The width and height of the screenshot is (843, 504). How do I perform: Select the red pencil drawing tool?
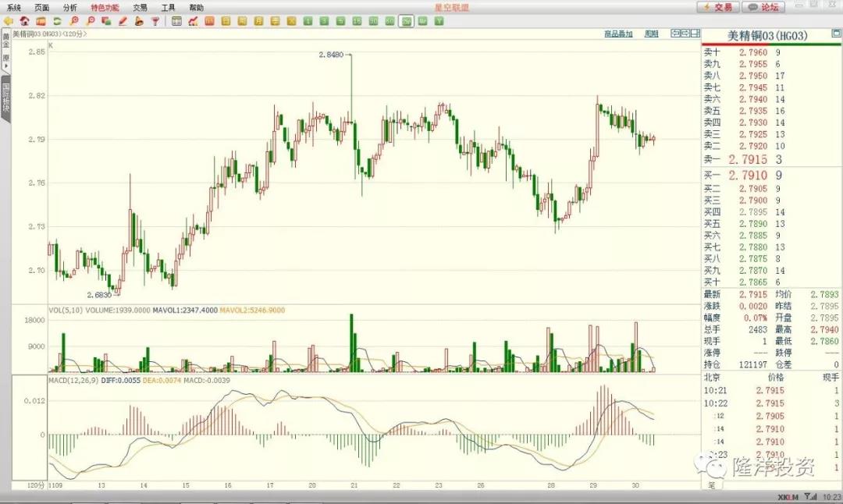123,22
